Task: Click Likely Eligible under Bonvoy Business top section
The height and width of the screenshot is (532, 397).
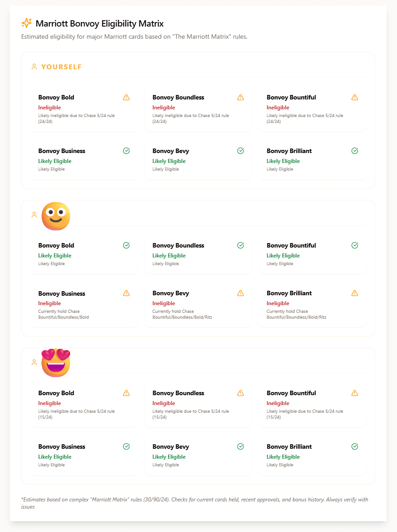Action: (x=55, y=161)
